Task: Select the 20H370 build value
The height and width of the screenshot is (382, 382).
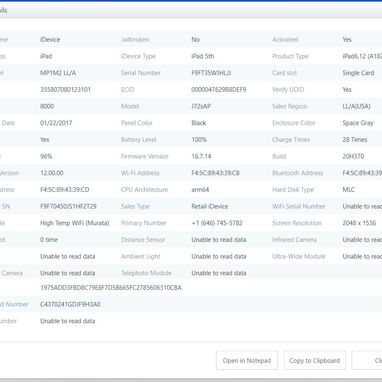Action: pos(353,156)
